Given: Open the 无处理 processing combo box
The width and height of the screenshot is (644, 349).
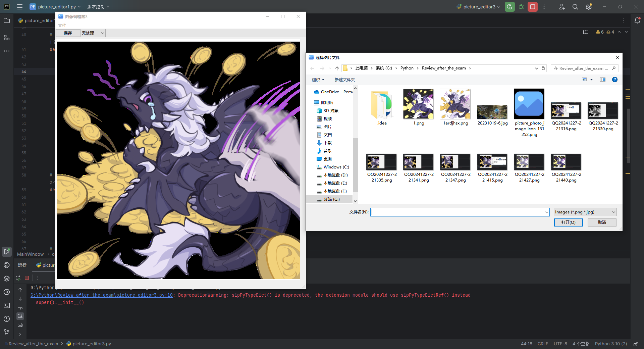Looking at the screenshot, I should point(93,33).
